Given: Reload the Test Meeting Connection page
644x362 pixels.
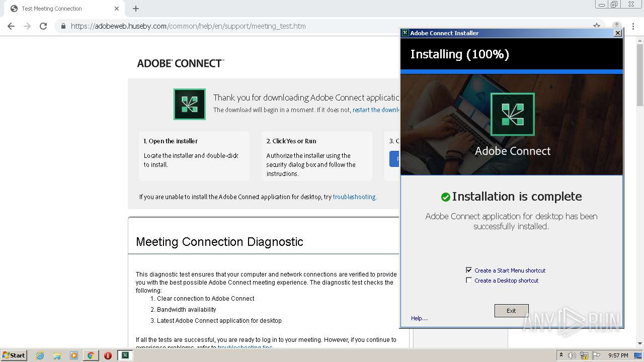Looking at the screenshot, I should (43, 26).
